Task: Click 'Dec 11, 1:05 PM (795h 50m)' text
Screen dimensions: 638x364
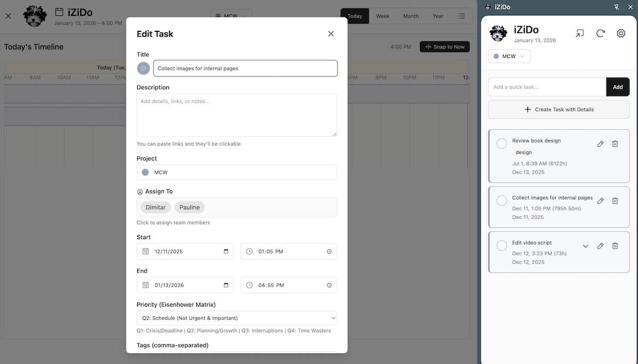Action: 547,208
